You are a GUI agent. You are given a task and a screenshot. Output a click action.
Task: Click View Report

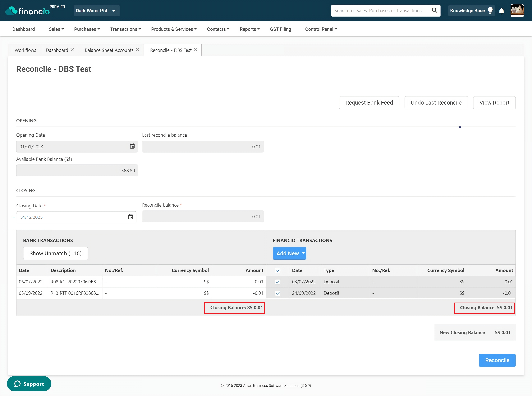point(494,103)
